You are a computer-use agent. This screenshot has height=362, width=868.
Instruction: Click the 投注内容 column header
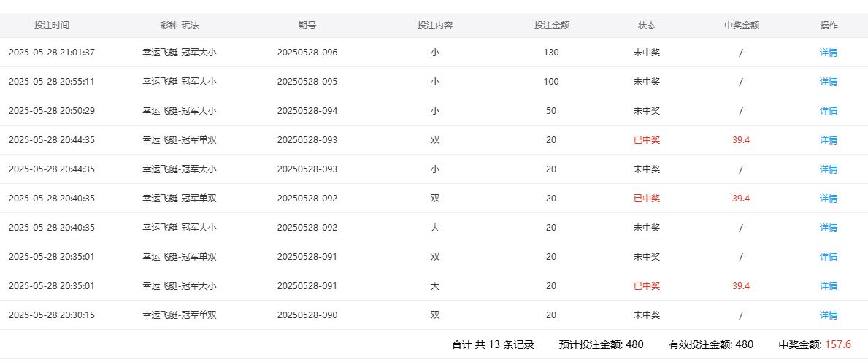click(434, 25)
